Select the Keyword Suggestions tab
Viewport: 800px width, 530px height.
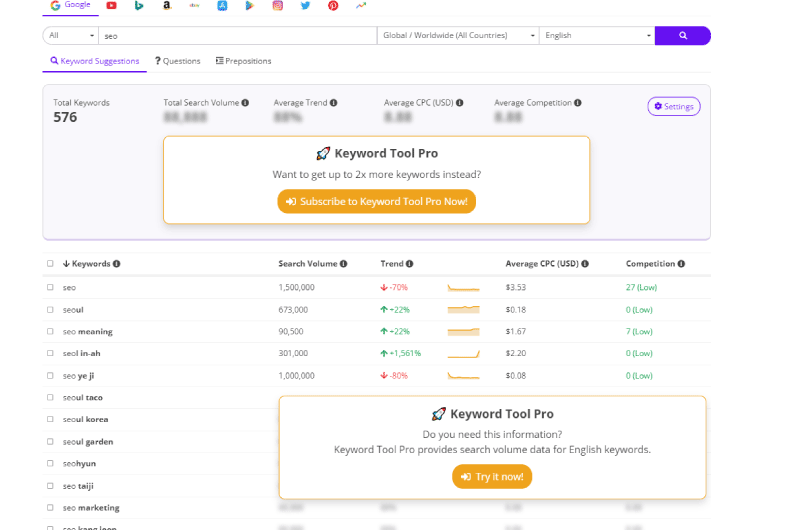click(94, 61)
